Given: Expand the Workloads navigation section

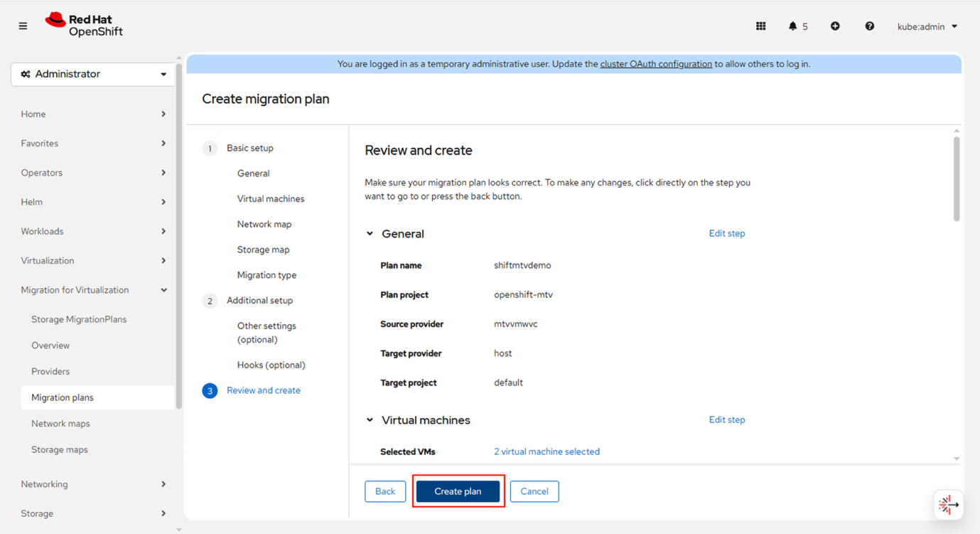Looking at the screenshot, I should click(93, 231).
